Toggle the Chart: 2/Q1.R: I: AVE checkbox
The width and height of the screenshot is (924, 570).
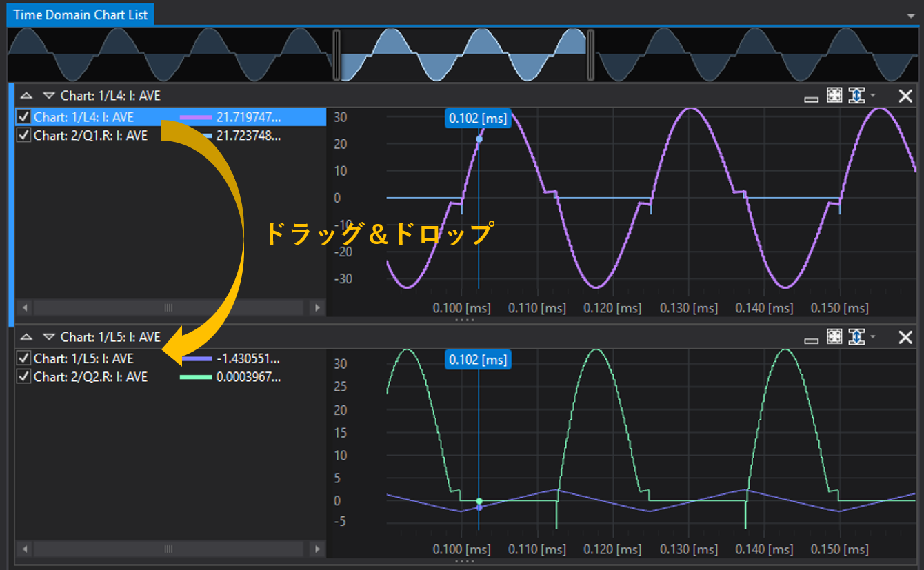(x=24, y=136)
